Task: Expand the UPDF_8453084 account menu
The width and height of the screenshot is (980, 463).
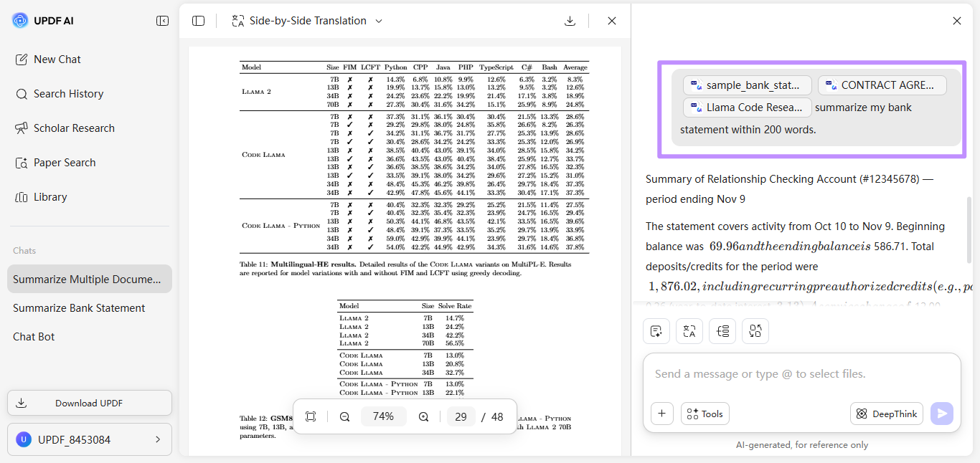Action: tap(90, 439)
